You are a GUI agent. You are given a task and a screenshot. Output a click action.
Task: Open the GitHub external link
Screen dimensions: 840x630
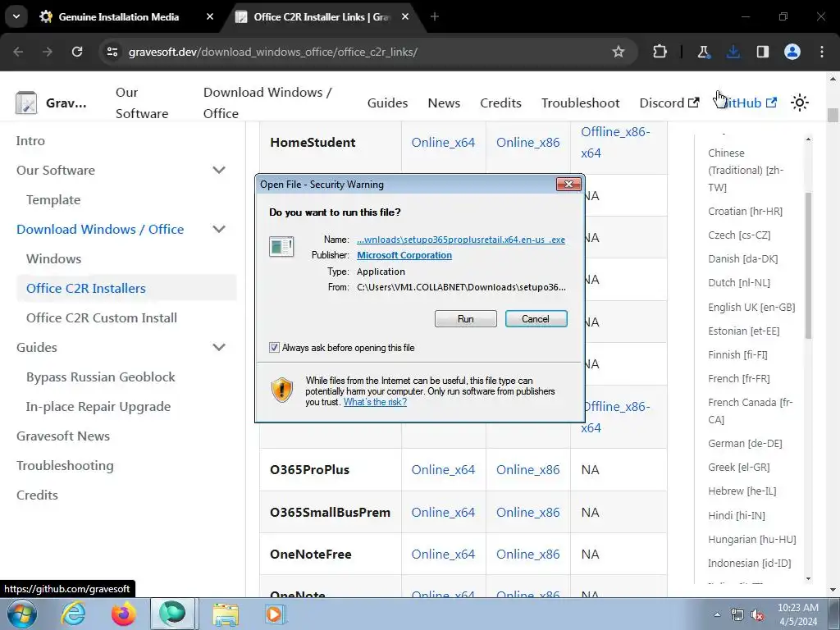click(748, 103)
